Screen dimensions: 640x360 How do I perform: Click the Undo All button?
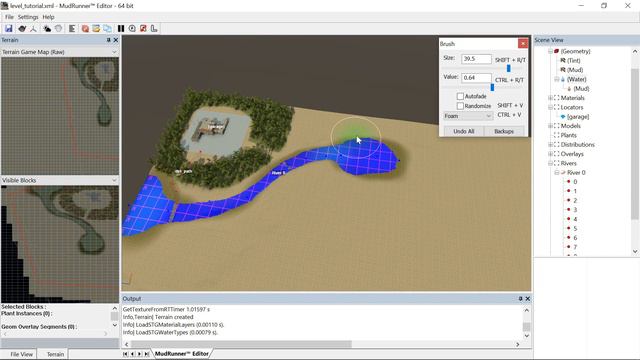coord(464,131)
